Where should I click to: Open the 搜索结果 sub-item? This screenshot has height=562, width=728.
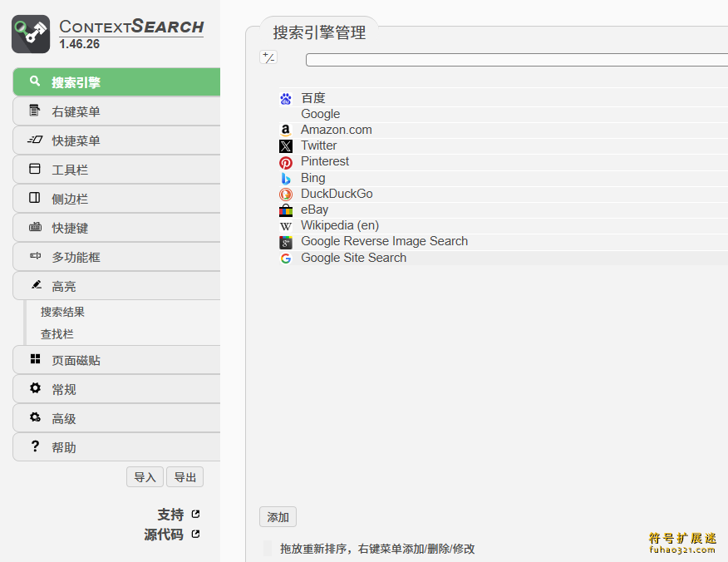pyautogui.click(x=62, y=312)
